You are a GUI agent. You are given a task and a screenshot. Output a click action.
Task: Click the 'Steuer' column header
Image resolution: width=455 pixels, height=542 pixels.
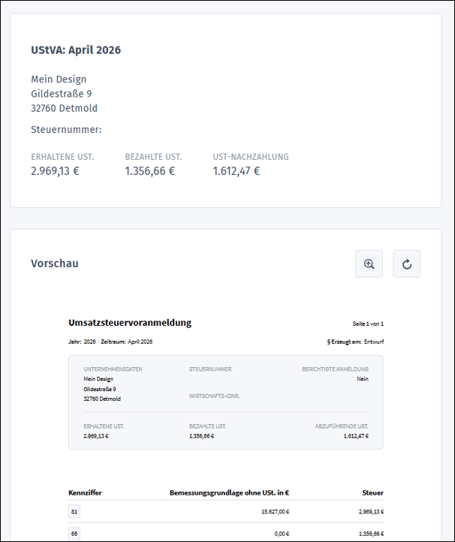(x=373, y=493)
